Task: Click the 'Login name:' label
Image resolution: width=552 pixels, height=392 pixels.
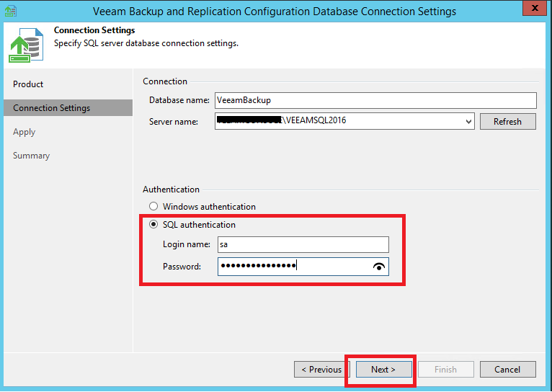Action: coord(186,244)
